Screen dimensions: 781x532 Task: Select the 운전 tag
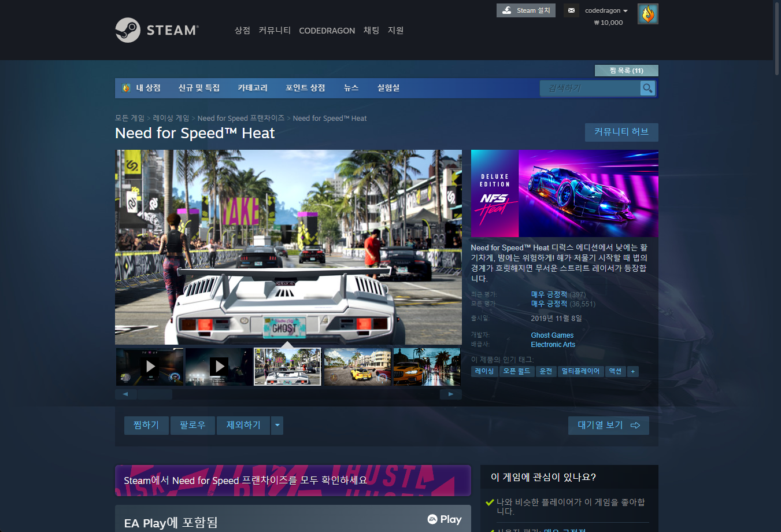[x=546, y=371]
